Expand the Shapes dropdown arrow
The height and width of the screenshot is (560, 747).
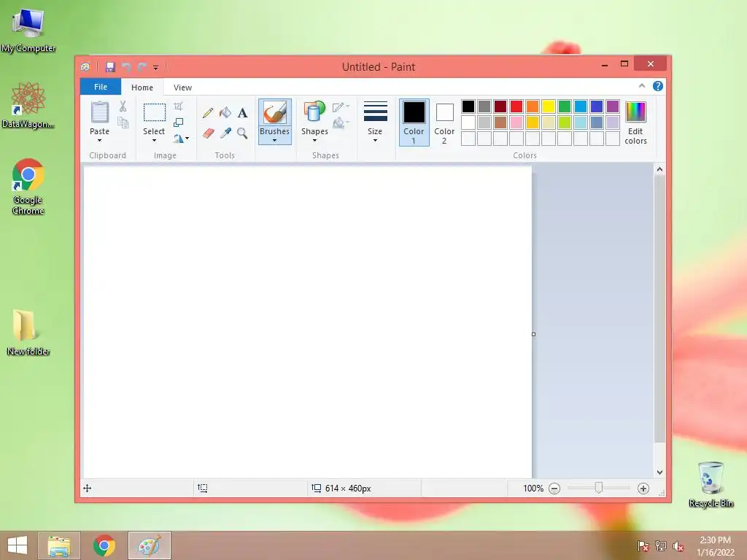point(314,141)
